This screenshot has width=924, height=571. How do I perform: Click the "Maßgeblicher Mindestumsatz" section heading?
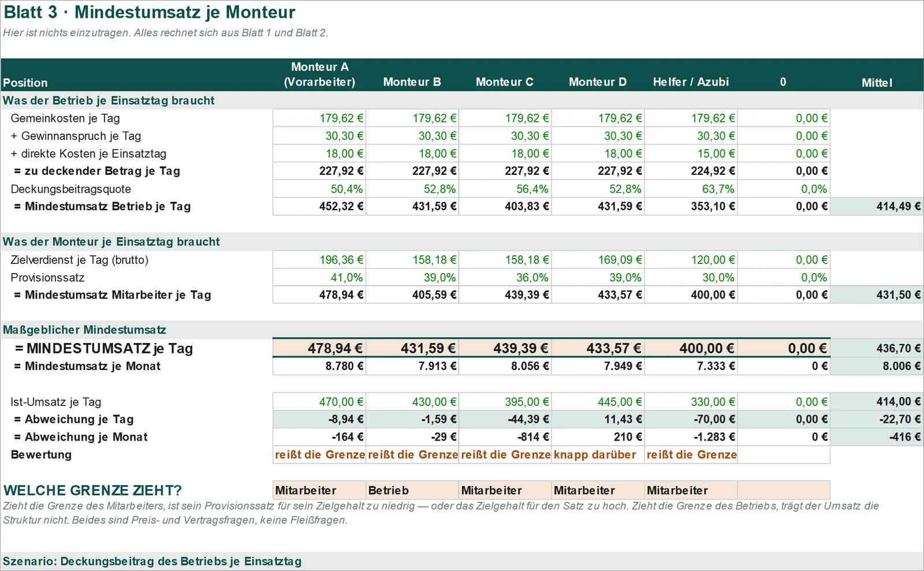click(84, 330)
